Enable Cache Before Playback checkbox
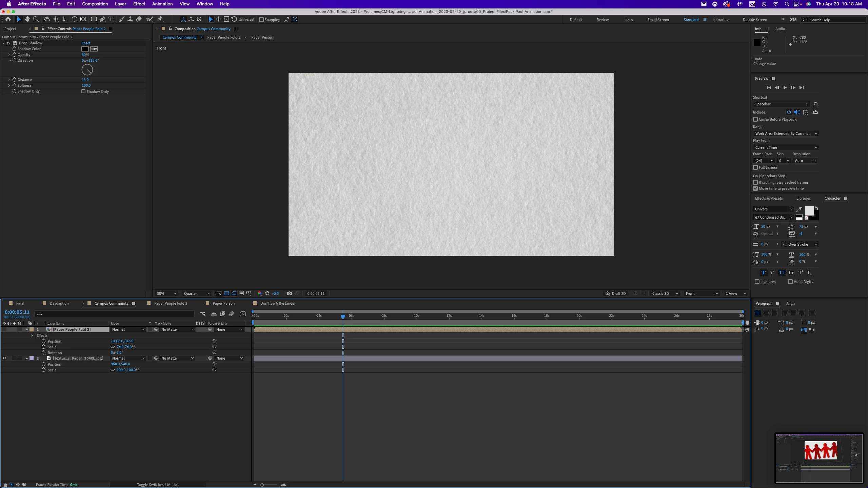 tap(755, 119)
